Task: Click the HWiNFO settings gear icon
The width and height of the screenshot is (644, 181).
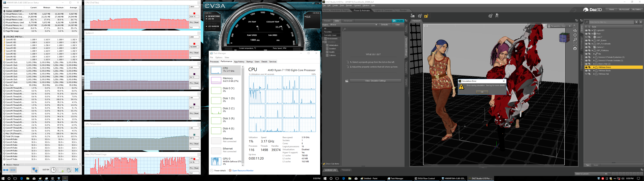Action: [69, 170]
